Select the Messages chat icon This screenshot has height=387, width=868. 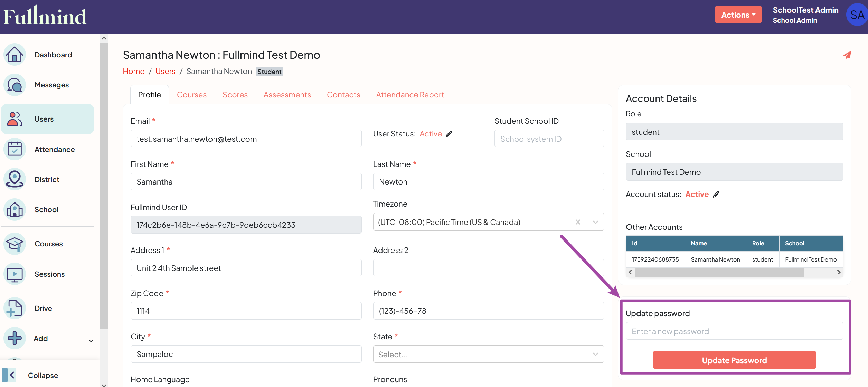15,85
